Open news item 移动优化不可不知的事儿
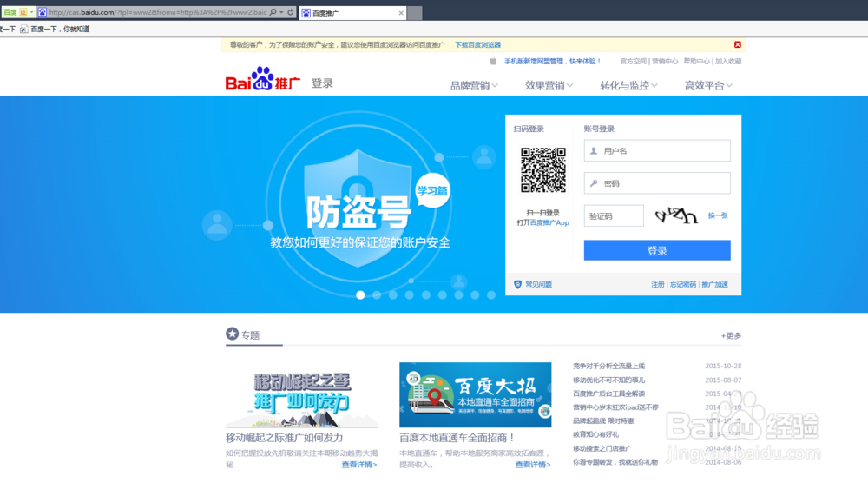The height and width of the screenshot is (483, 868). 608,380
